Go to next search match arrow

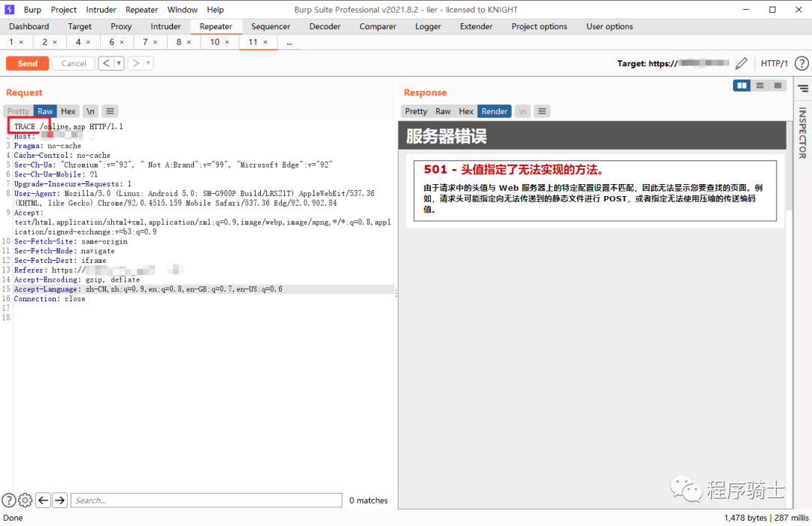point(60,500)
